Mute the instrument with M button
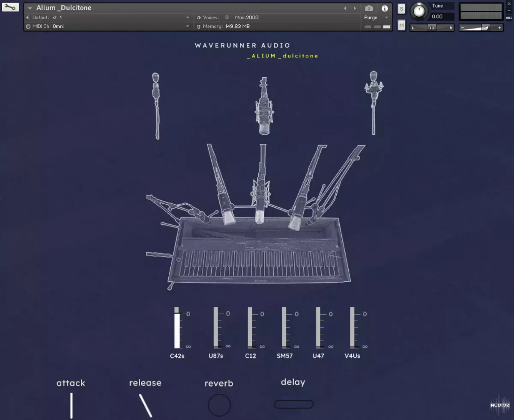This screenshot has height=420, width=514. (x=401, y=25)
